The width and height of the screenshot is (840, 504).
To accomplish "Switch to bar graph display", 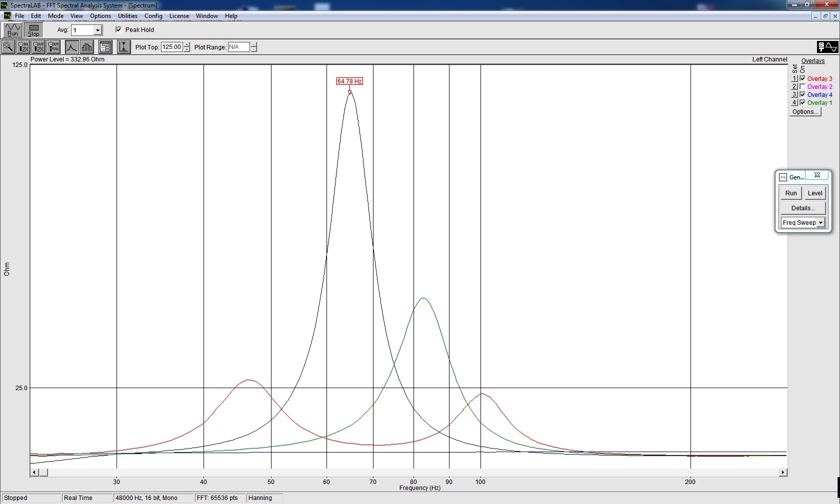I will pyautogui.click(x=87, y=47).
